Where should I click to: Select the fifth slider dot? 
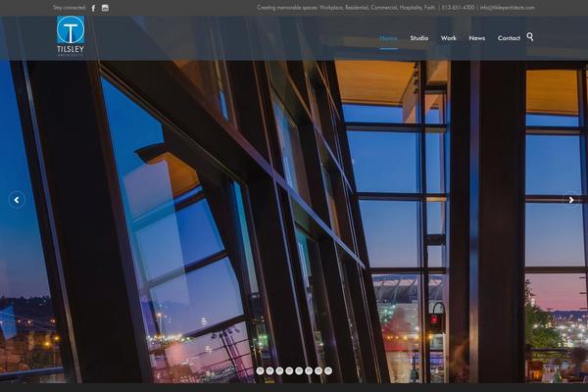point(299,370)
